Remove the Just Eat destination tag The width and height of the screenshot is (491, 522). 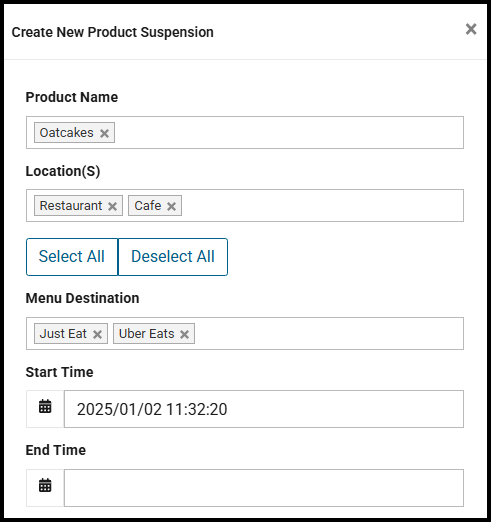97,334
